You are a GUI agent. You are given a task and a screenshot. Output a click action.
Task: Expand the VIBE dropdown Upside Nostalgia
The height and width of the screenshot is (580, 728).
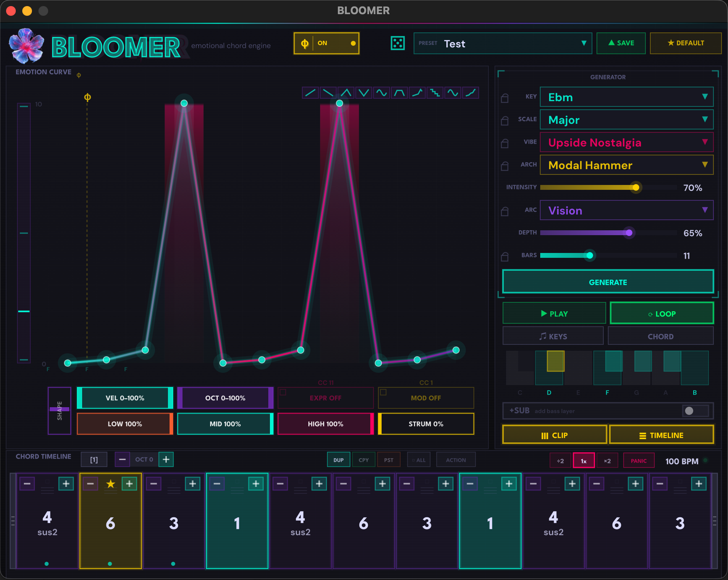626,142
